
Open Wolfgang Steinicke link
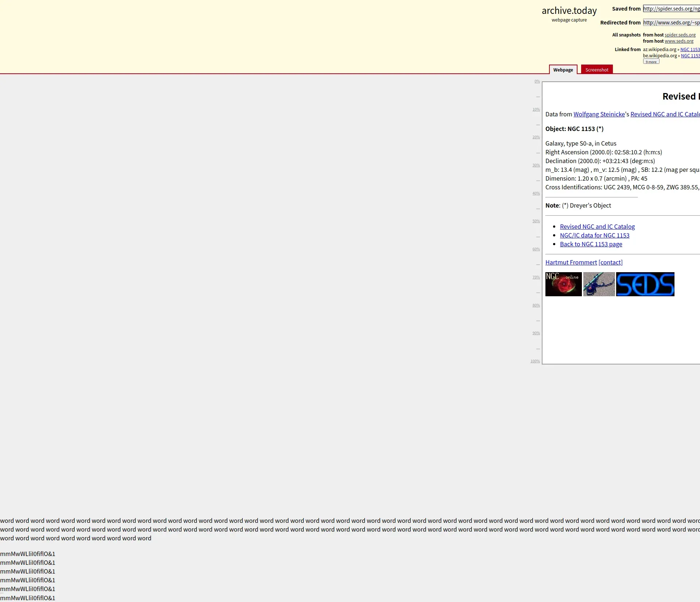[599, 114]
